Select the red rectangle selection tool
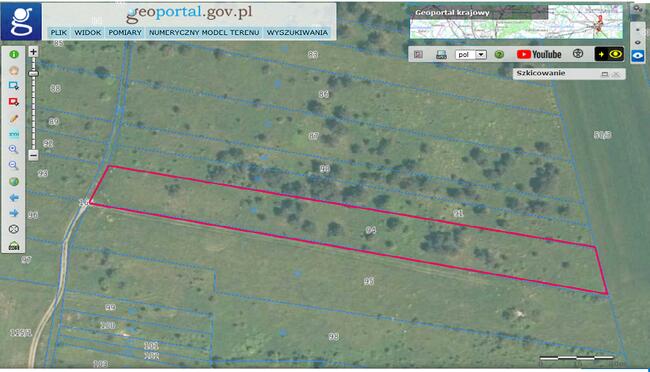 tap(14, 102)
